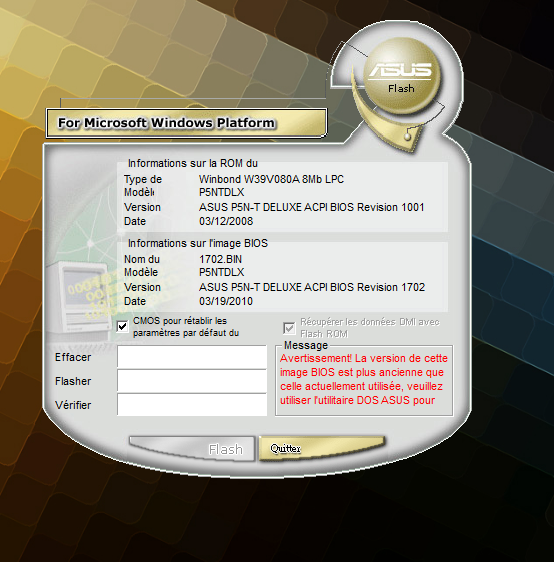The width and height of the screenshot is (554, 562).
Task: Select the BIOS Revision 1001 version text
Action: point(311,207)
